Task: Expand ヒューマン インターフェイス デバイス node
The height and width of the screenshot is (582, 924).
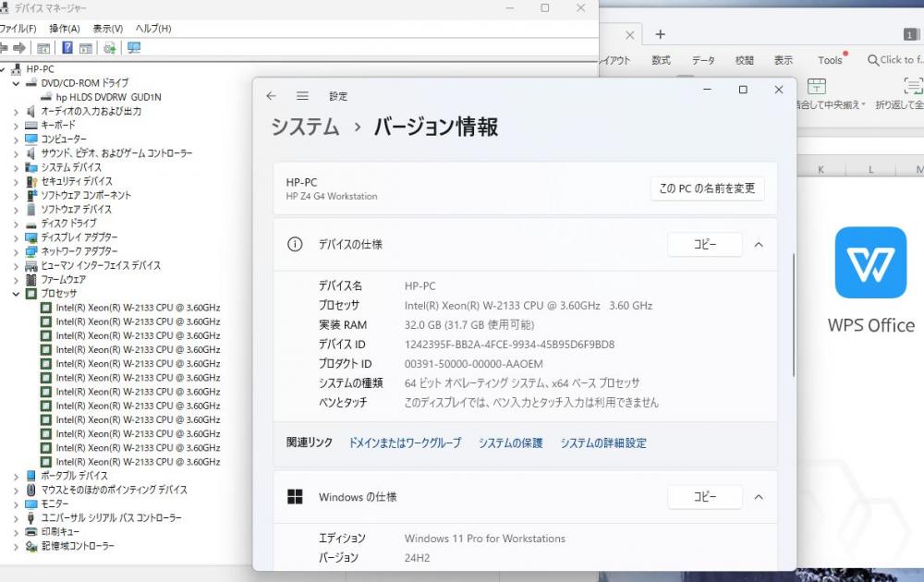Action: tap(16, 266)
